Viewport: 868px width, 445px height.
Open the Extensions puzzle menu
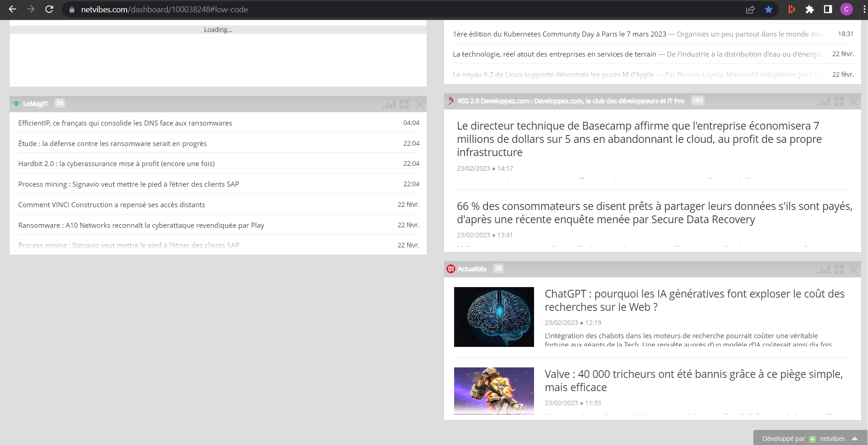810,10
